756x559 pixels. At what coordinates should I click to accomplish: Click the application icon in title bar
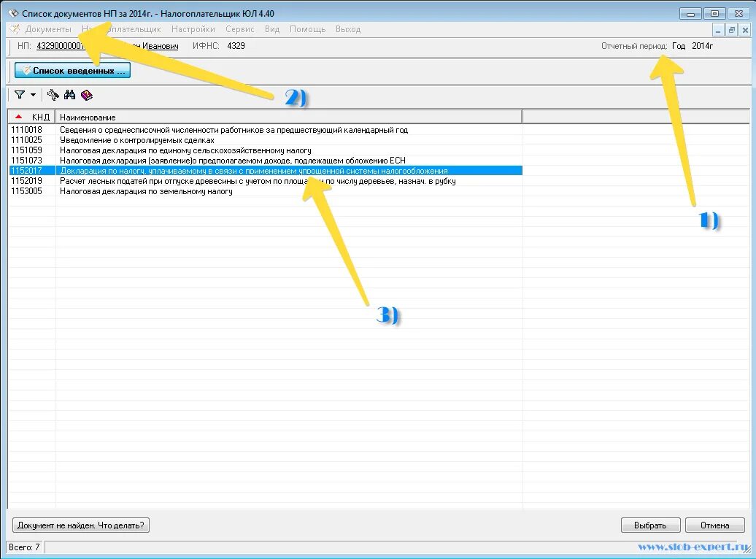[13, 13]
